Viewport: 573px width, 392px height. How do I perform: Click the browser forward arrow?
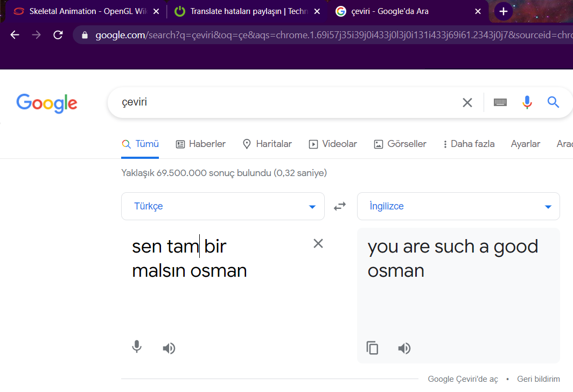click(36, 35)
